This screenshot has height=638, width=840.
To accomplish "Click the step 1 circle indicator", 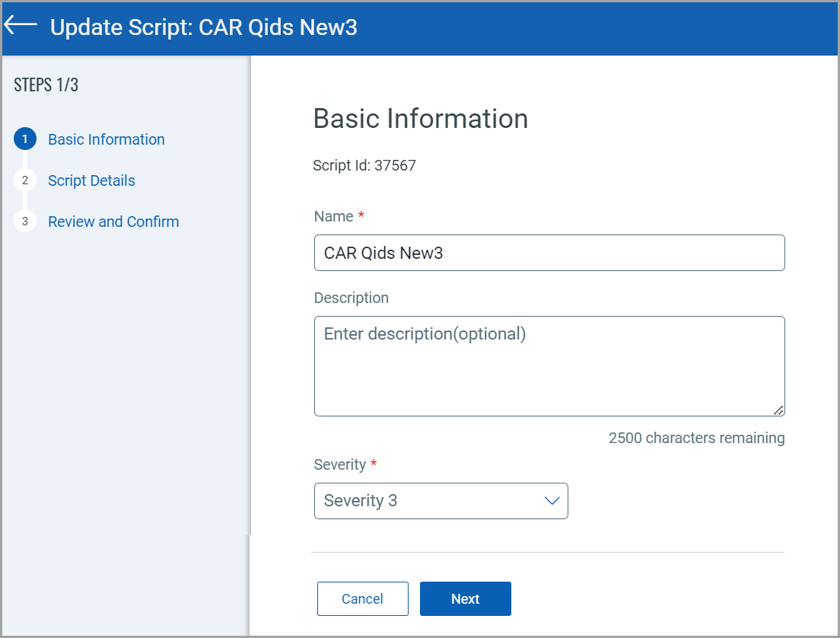I will 25,139.
